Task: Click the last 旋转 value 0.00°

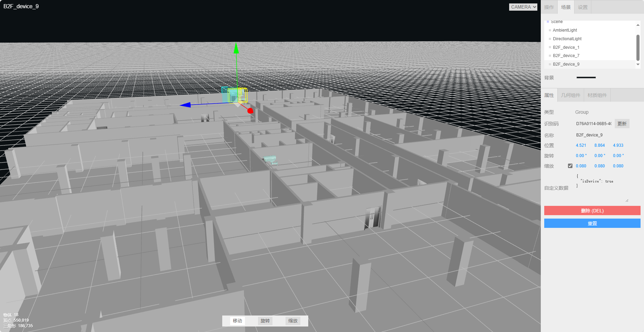Action: click(619, 156)
